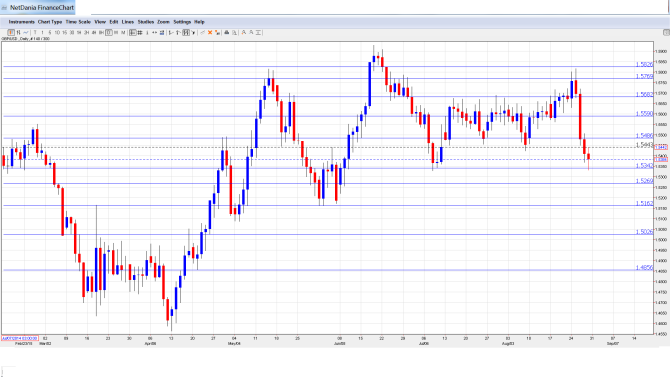The image size is (670, 377).
Task: Click the 1.5342 horizontal line label
Action: tap(644, 166)
